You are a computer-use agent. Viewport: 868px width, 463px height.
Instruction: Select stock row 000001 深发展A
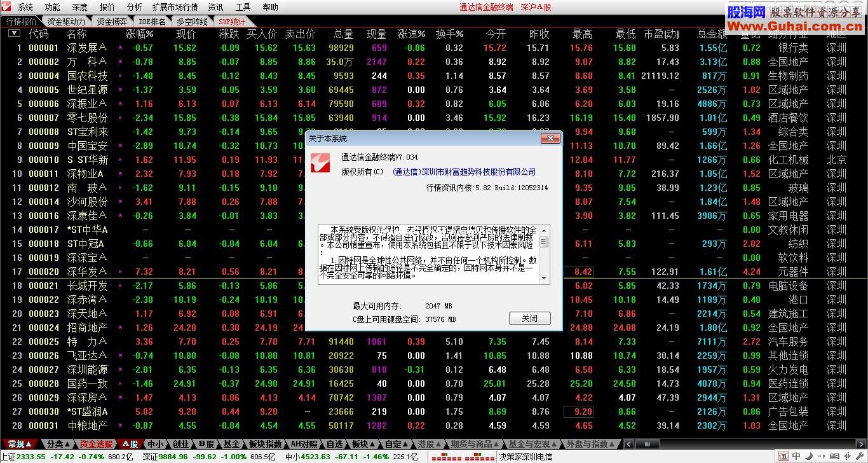[x=434, y=48]
